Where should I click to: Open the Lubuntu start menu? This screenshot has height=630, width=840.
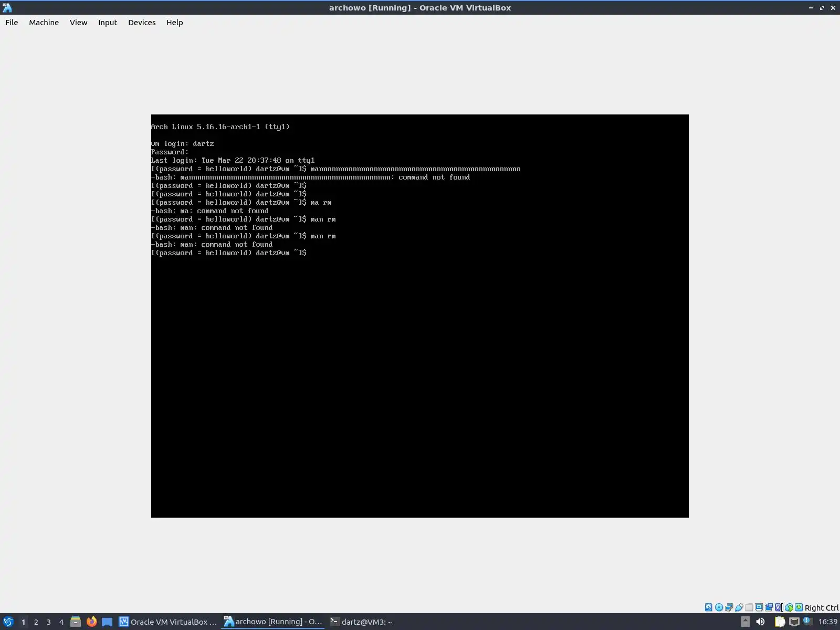click(x=8, y=622)
